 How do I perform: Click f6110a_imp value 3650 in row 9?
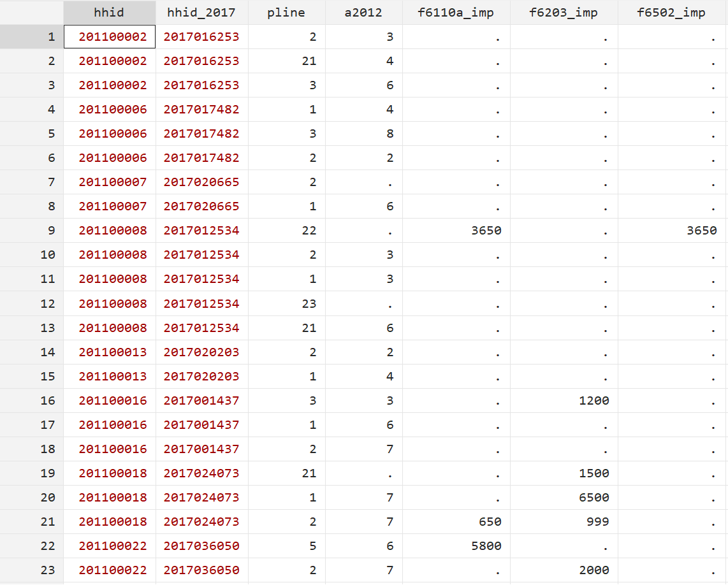coord(456,230)
